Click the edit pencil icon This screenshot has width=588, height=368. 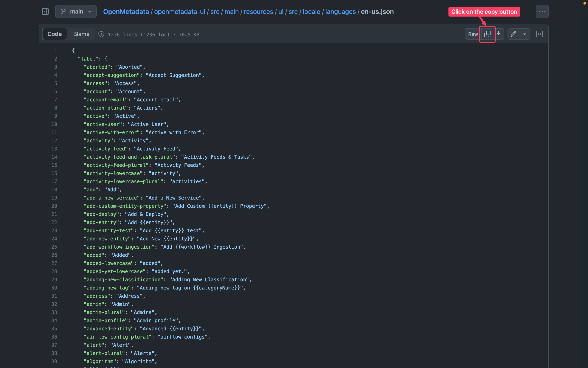point(513,34)
